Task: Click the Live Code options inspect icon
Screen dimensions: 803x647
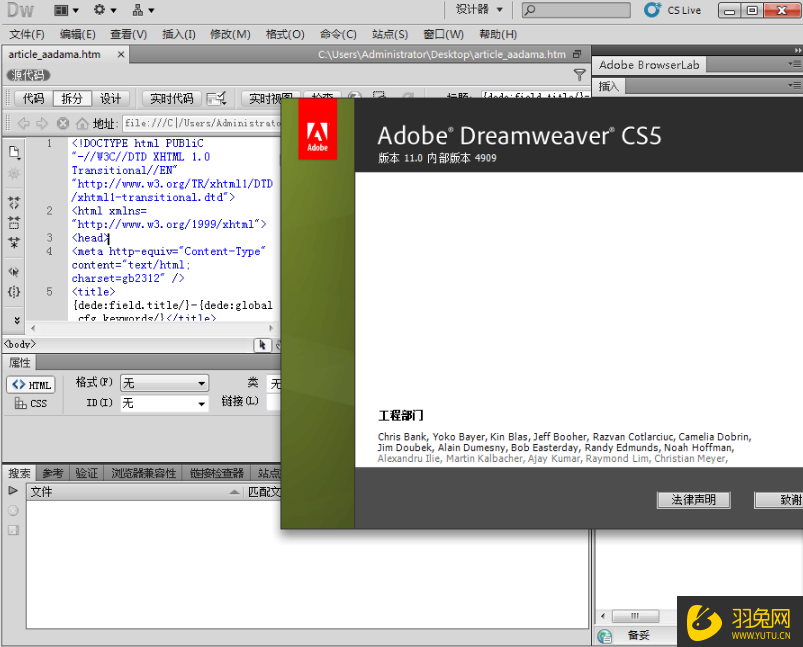Action: click(217, 98)
